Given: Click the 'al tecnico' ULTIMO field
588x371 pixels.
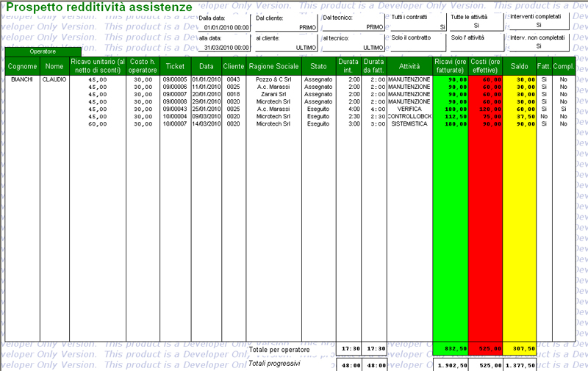Looking at the screenshot, I should (354, 43).
